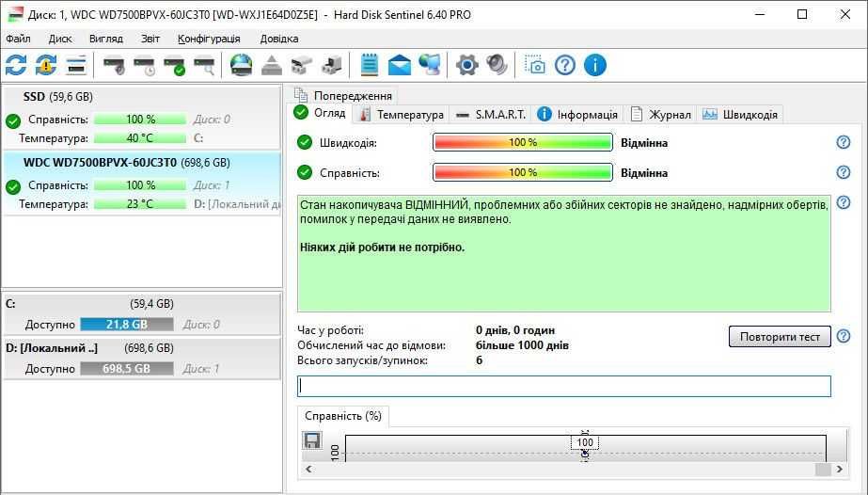Click the gray computer with disk icon

click(332, 65)
